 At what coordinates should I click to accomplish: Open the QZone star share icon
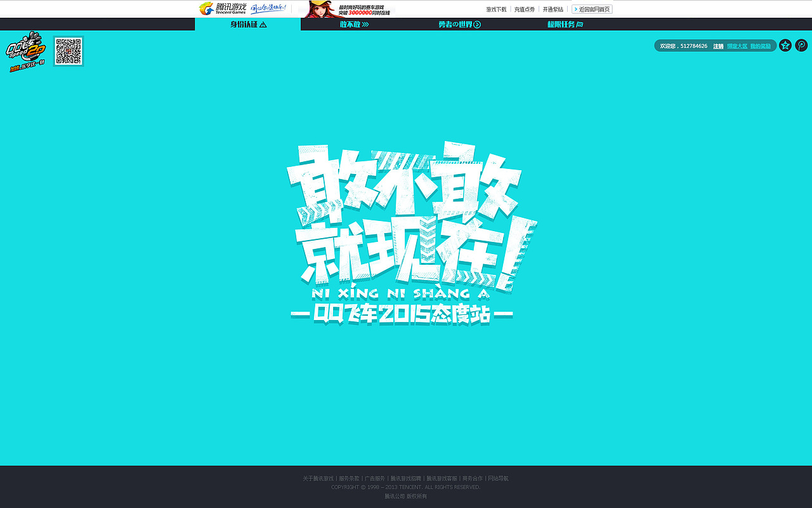[785, 45]
